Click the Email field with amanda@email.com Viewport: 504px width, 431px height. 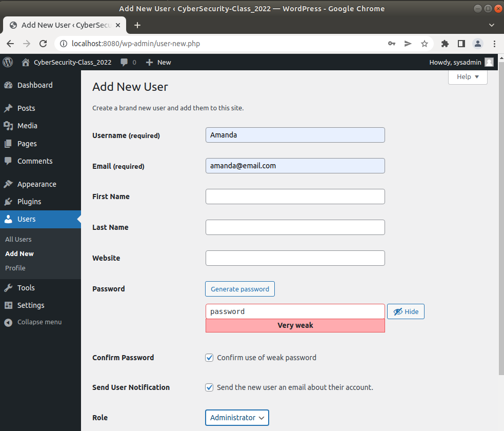[x=295, y=166]
